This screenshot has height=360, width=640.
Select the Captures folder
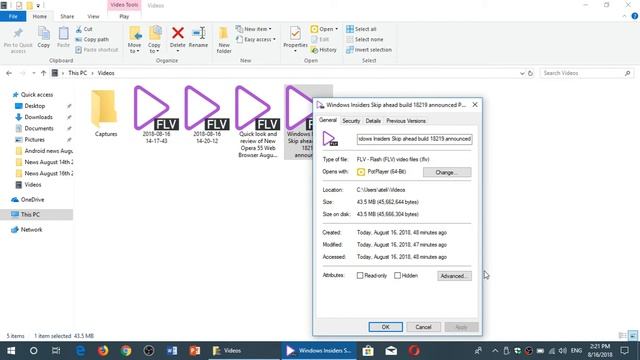coord(106,113)
